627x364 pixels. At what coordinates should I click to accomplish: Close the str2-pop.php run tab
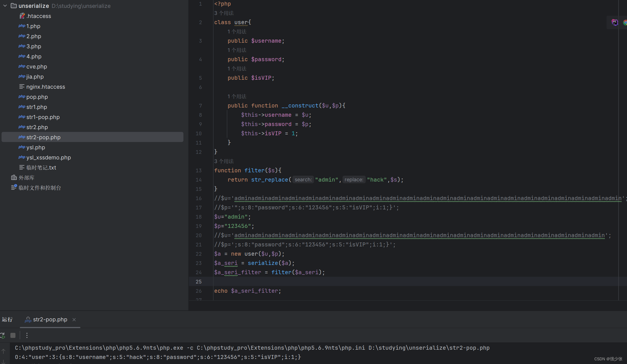click(x=74, y=320)
